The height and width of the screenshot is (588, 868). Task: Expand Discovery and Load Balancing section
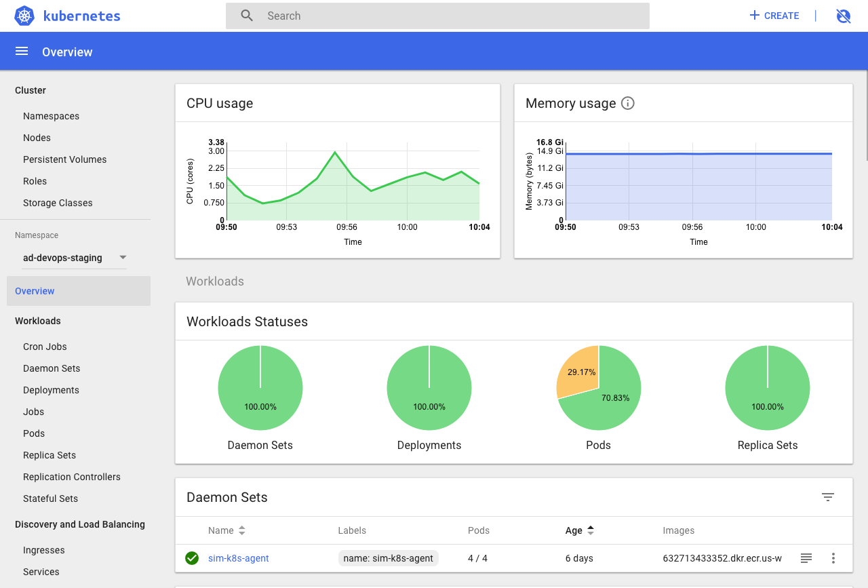pyautogui.click(x=80, y=524)
